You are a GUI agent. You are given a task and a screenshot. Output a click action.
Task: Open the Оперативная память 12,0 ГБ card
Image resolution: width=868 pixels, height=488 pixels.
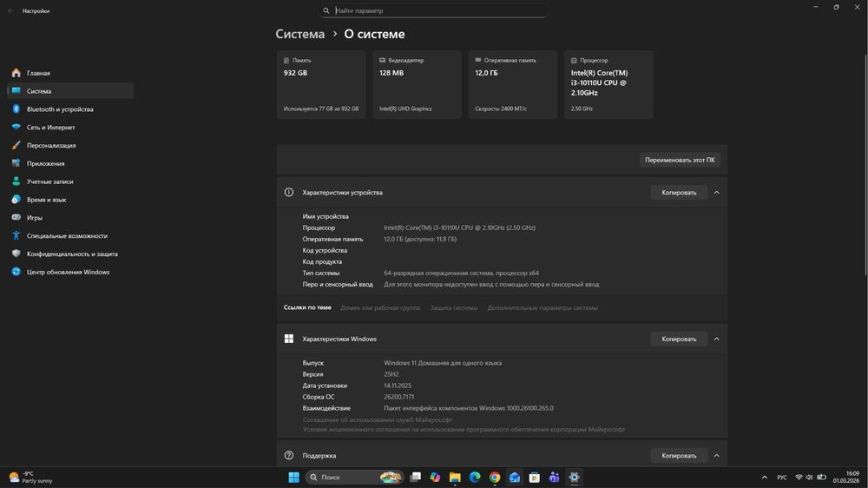513,85
